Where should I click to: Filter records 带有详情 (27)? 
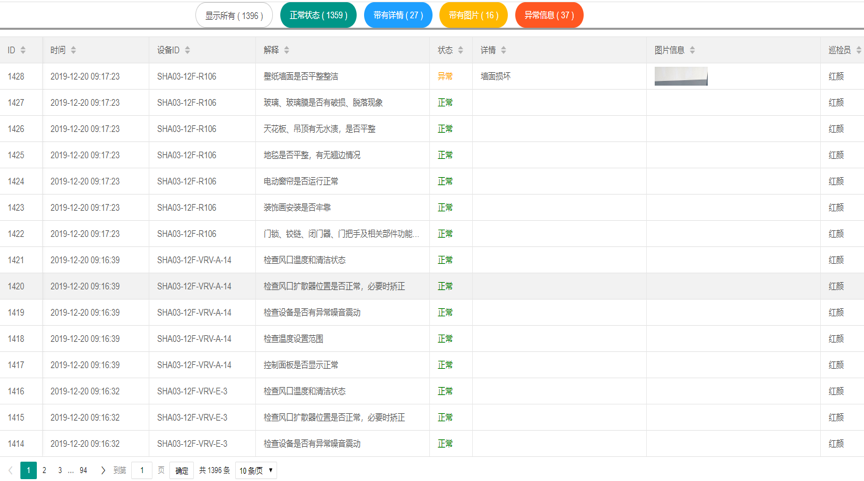pos(398,15)
